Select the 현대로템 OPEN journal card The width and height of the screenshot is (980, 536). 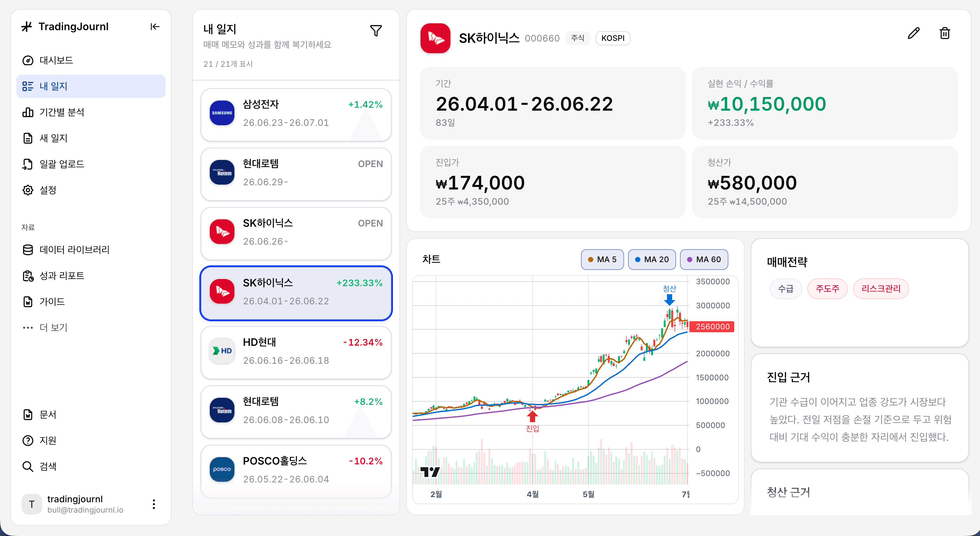pyautogui.click(x=296, y=174)
